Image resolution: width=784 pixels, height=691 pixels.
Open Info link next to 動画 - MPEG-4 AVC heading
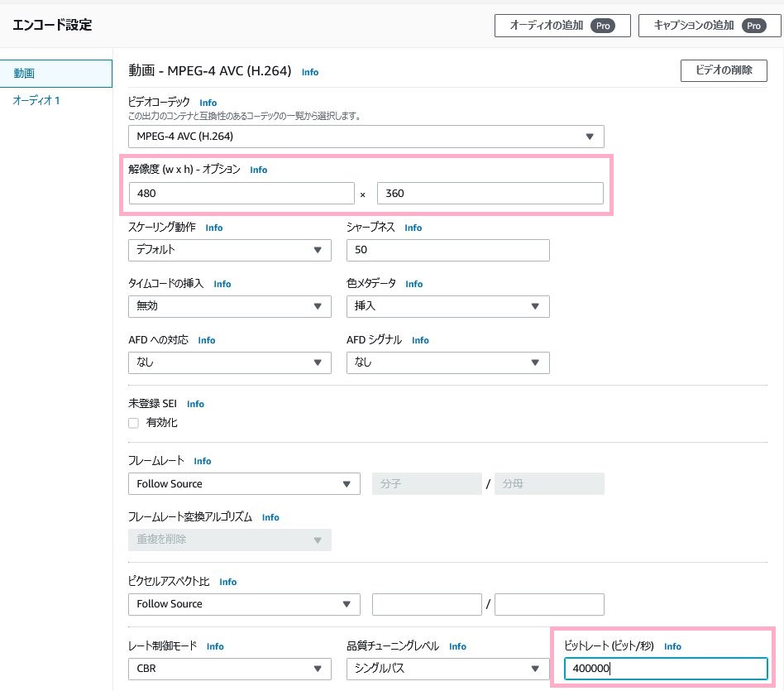tap(310, 72)
